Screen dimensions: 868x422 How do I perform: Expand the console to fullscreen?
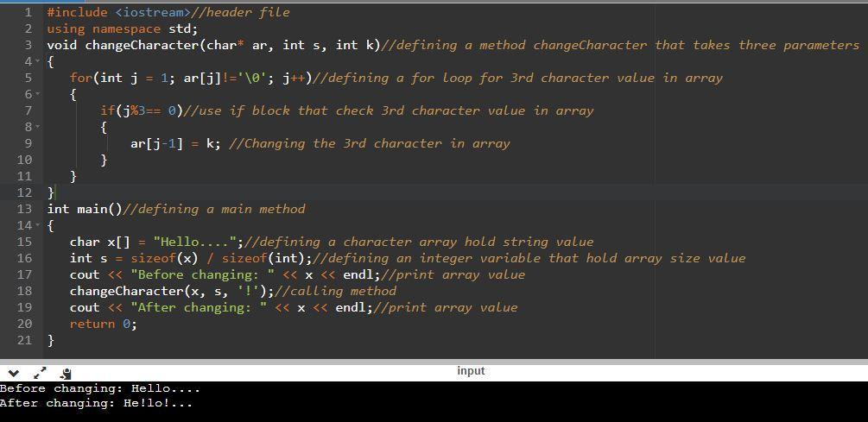tap(41, 374)
